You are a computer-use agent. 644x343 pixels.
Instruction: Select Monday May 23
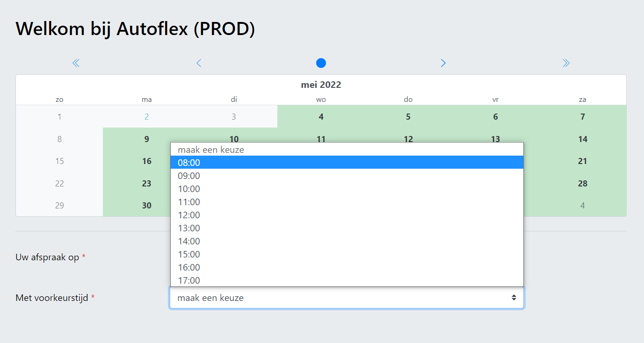(x=147, y=183)
